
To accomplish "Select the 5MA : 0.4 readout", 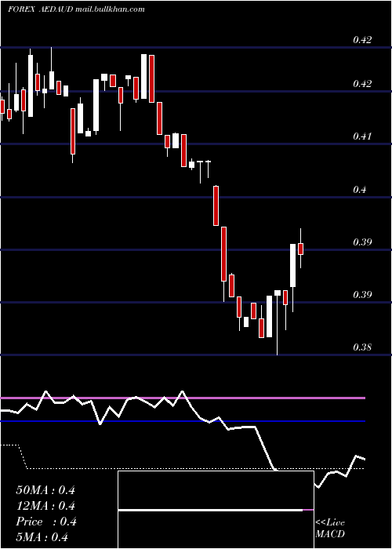I will click(x=42, y=537).
